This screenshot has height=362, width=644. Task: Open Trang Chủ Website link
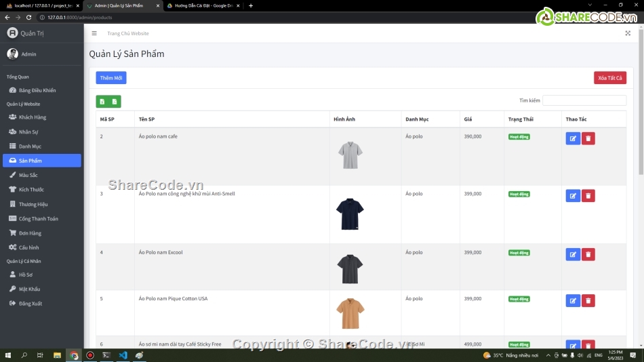127,33
